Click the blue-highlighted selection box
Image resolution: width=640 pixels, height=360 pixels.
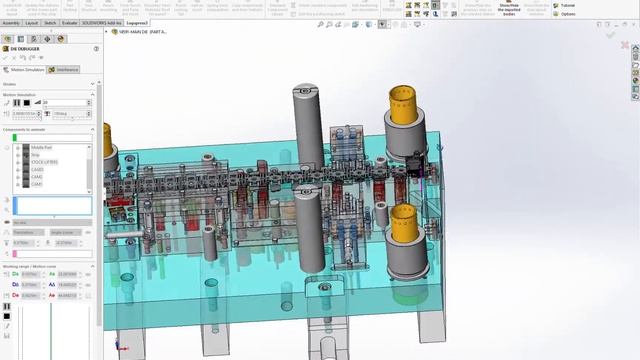coord(53,206)
